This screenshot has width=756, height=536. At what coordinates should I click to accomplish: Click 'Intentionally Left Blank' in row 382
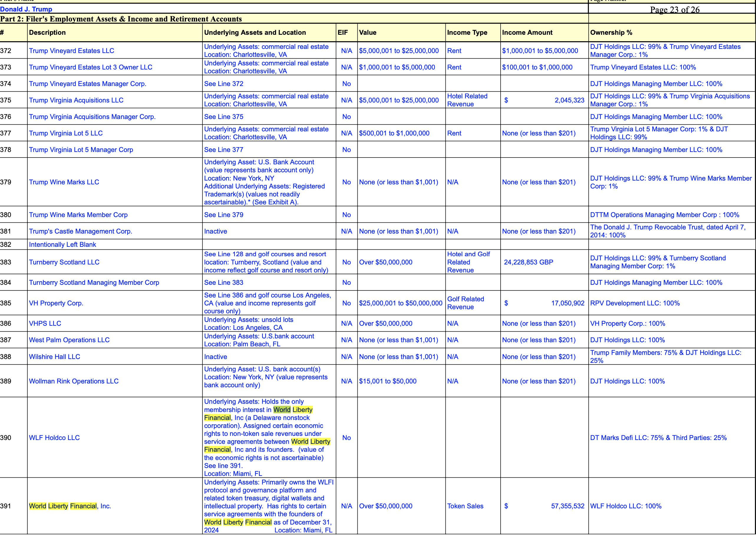[x=62, y=244]
